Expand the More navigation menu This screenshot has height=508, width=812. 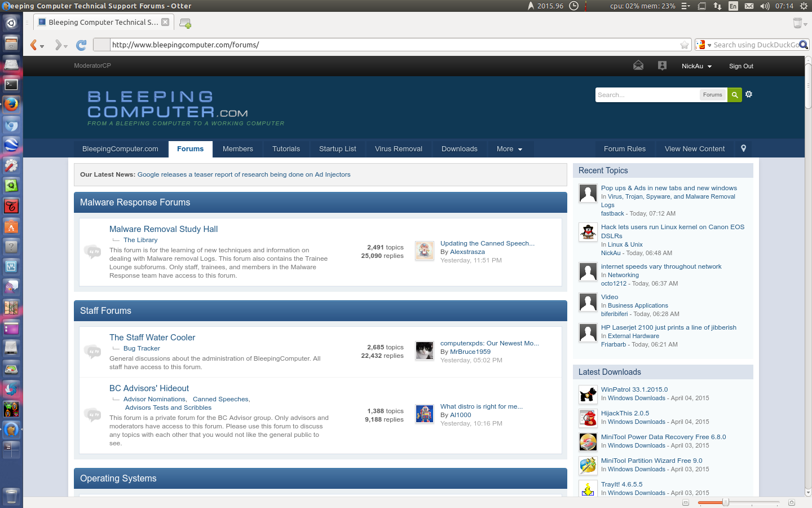(x=509, y=149)
